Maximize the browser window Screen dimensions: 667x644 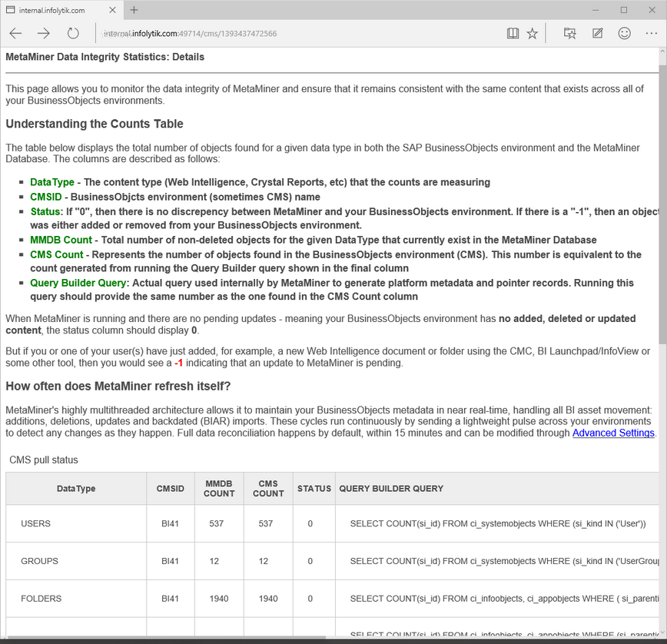pyautogui.click(x=624, y=10)
